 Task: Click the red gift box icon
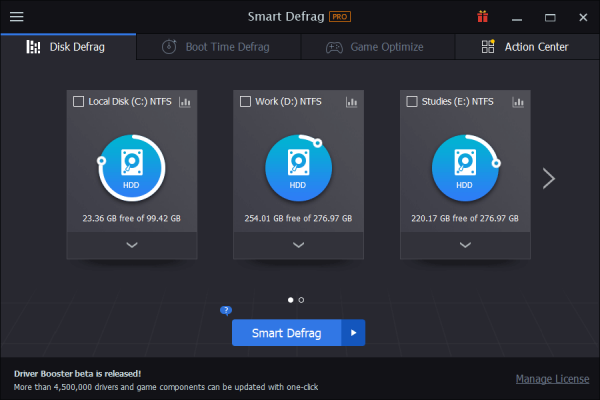tap(483, 17)
